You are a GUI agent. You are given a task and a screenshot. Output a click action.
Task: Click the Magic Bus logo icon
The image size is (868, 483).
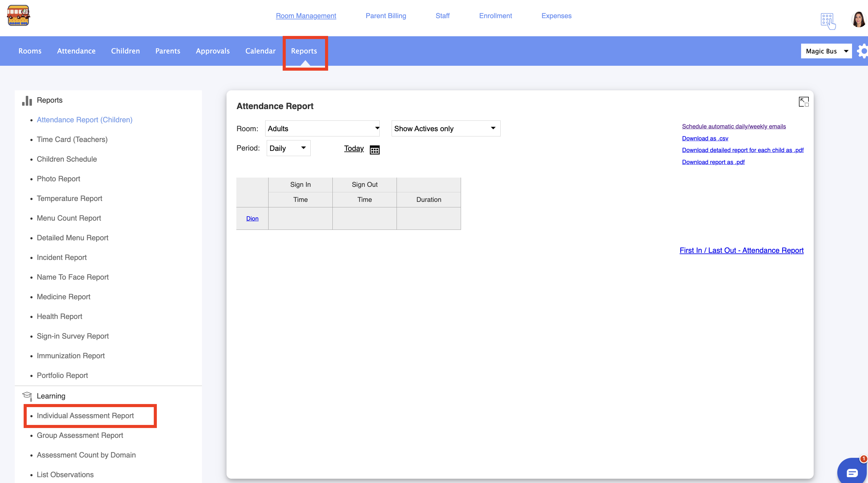click(x=18, y=15)
